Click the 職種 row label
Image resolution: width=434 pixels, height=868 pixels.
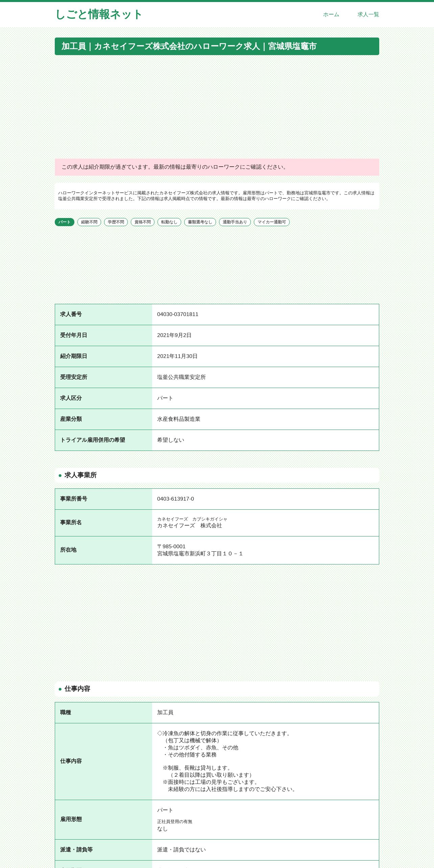66,713
